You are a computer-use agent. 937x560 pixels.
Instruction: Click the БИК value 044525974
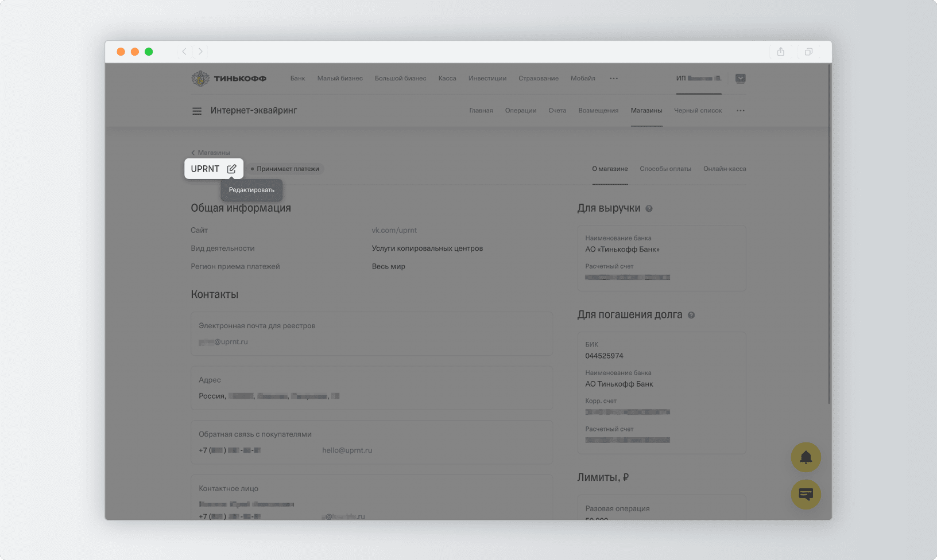(604, 356)
